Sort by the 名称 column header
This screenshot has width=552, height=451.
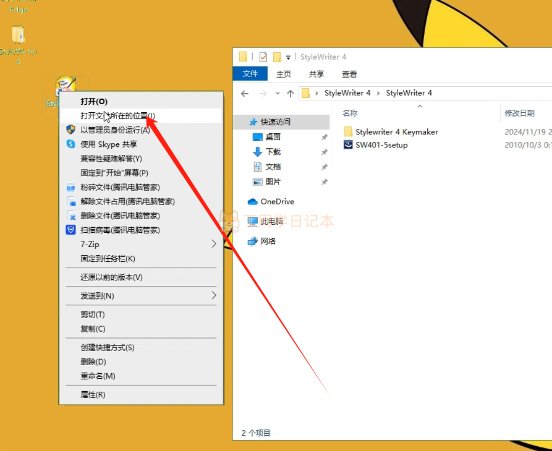click(x=350, y=113)
